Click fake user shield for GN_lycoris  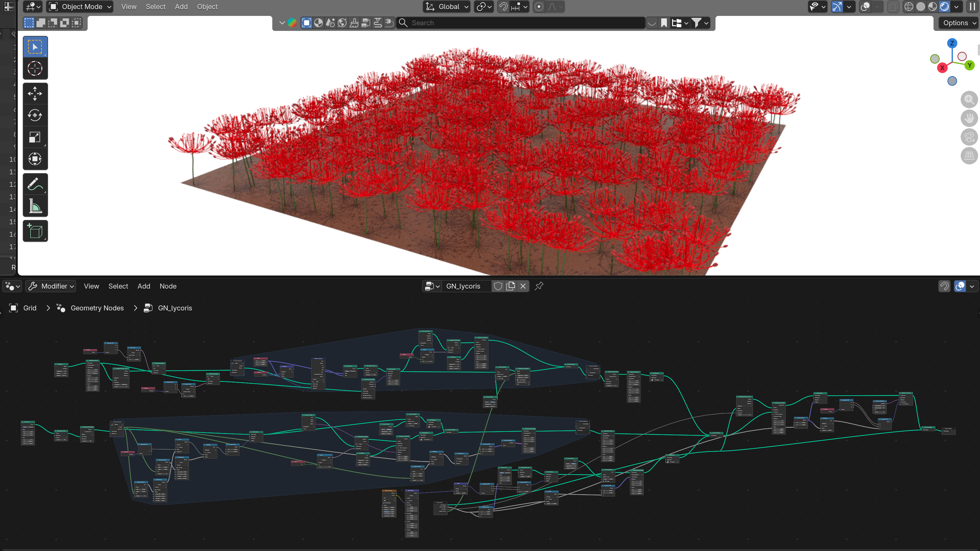point(497,286)
